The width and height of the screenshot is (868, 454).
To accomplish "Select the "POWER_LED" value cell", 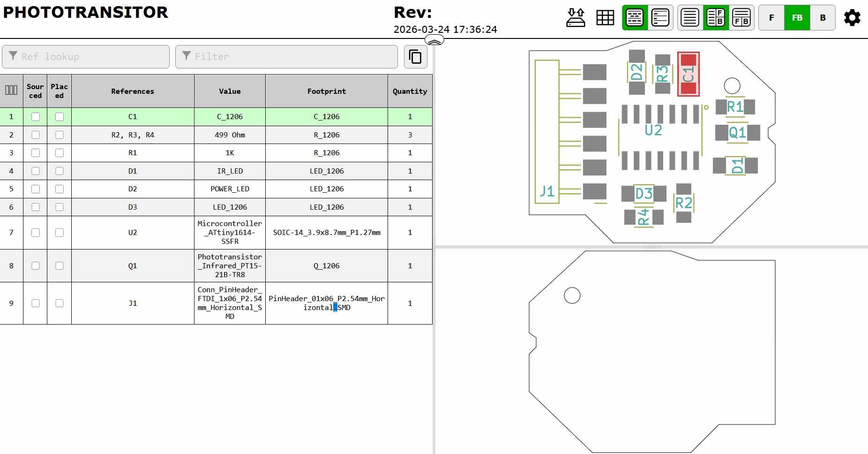I will [230, 189].
